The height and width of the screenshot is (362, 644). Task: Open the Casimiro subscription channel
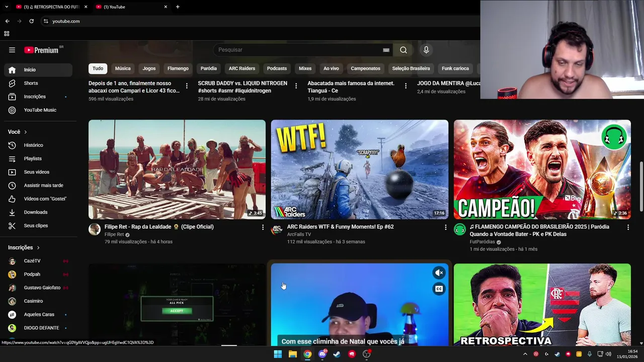(x=38, y=301)
